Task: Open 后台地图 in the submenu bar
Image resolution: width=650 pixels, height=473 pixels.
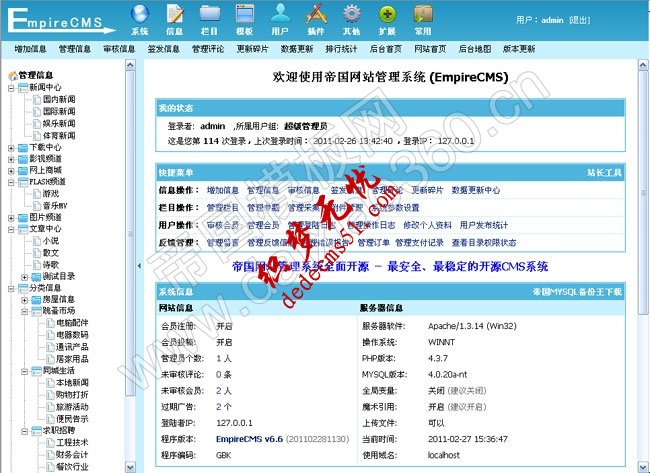Action: click(x=475, y=49)
